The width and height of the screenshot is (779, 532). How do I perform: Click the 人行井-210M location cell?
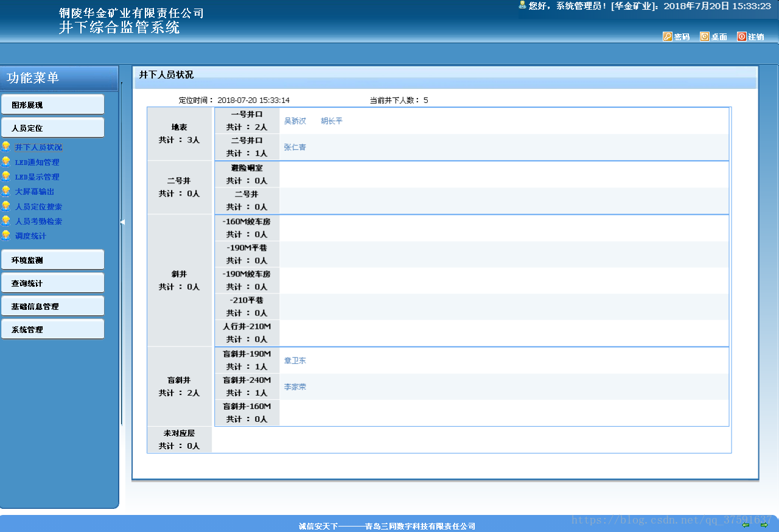point(247,332)
